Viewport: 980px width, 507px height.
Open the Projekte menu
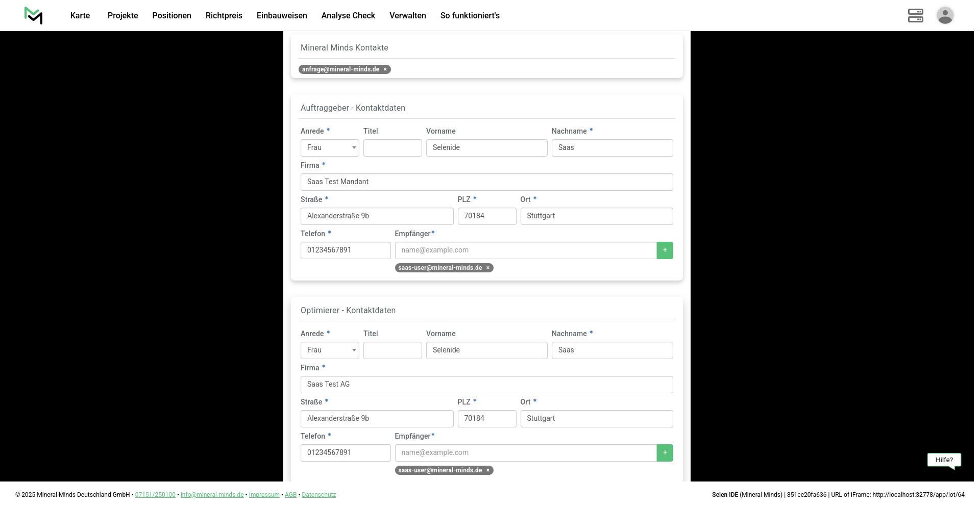click(122, 16)
